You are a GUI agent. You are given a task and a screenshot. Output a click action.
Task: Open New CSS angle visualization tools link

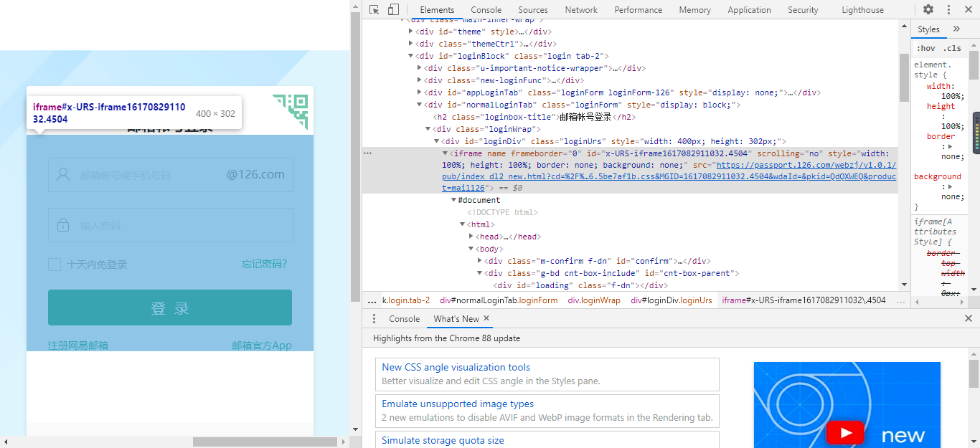[x=456, y=368]
